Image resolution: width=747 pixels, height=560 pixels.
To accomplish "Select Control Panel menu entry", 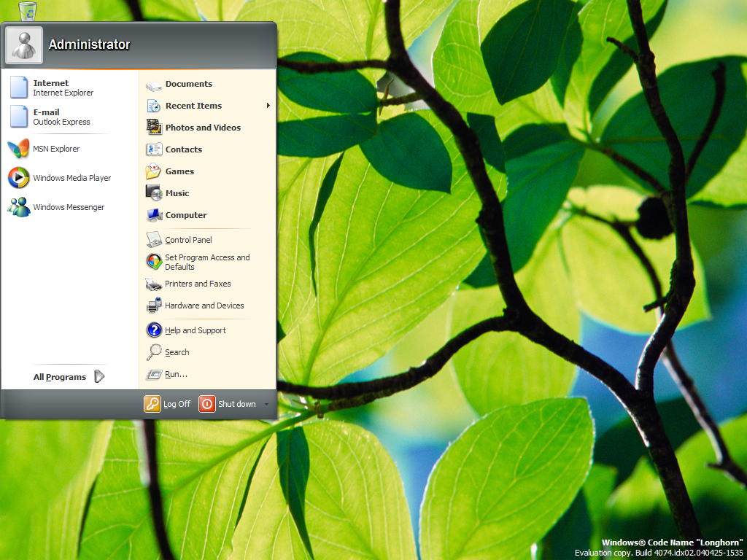I will pyautogui.click(x=188, y=240).
